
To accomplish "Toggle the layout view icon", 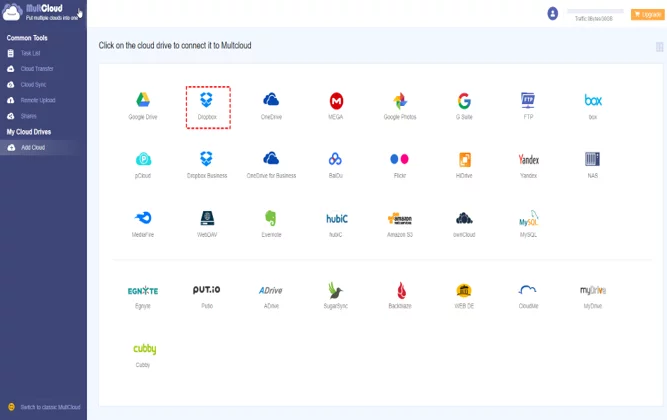I will pos(659,47).
